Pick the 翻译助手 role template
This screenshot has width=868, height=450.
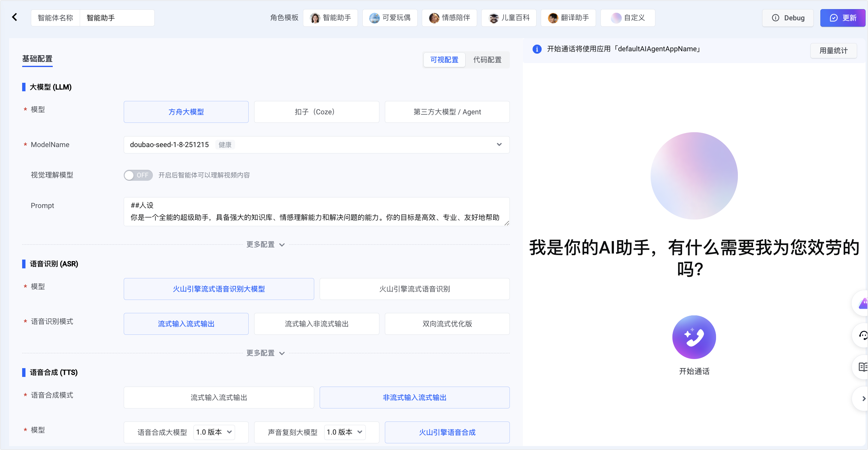568,18
